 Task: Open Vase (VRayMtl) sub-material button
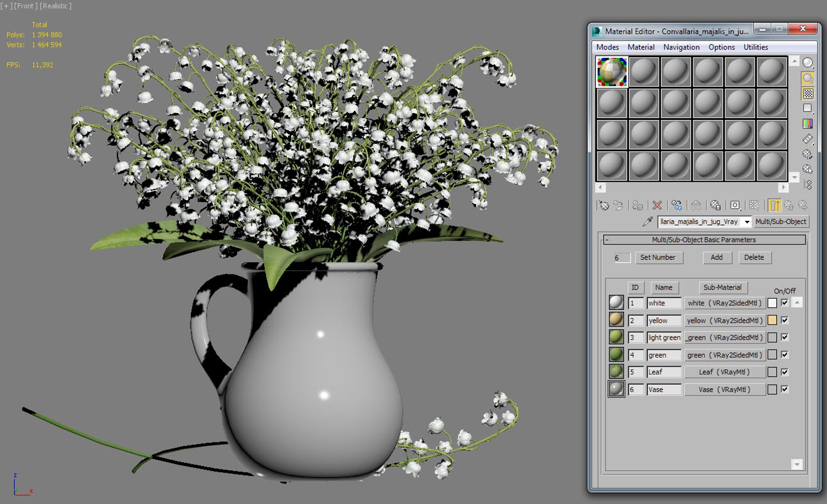tap(725, 389)
